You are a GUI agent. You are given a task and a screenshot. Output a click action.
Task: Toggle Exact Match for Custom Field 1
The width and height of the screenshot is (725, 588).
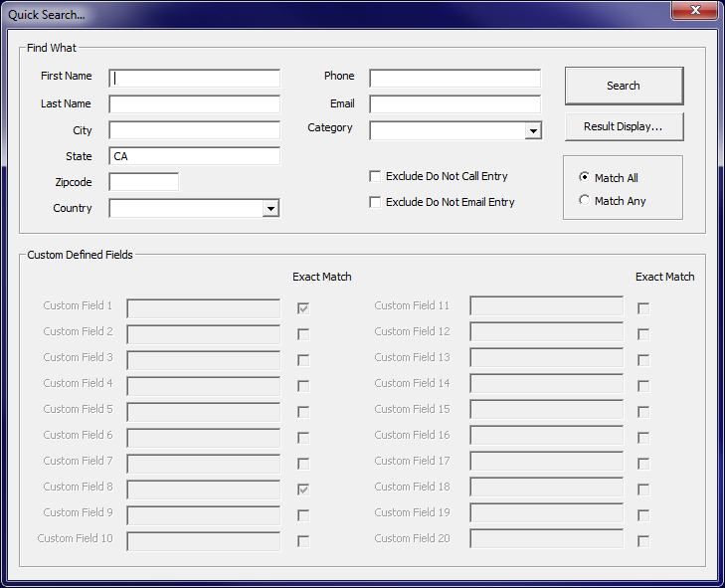coord(303,308)
